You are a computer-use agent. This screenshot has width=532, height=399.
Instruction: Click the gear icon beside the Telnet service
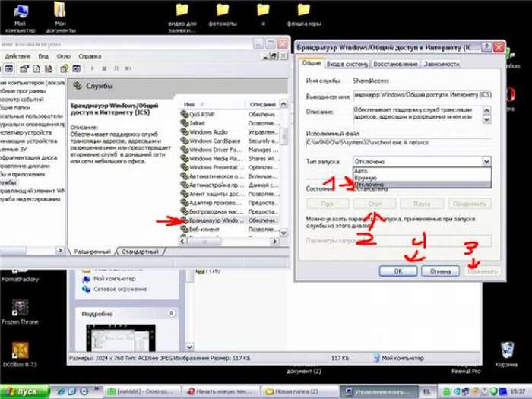(184, 123)
